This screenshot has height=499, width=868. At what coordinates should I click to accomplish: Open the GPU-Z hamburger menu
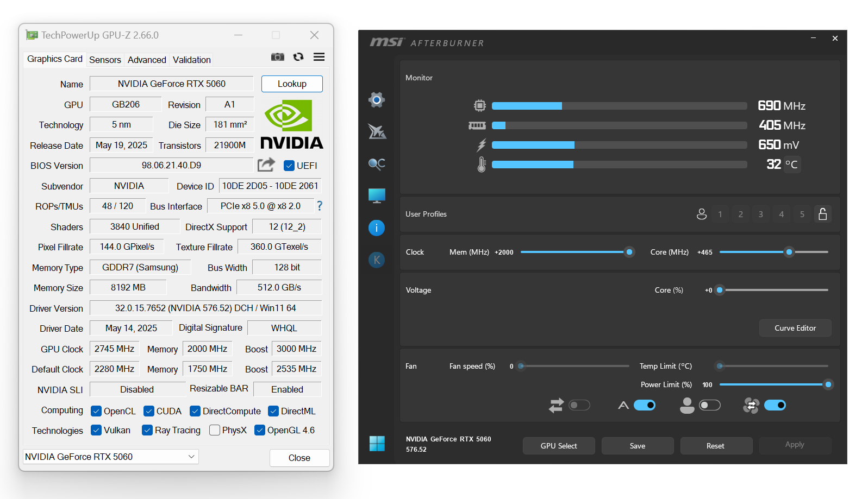[319, 57]
